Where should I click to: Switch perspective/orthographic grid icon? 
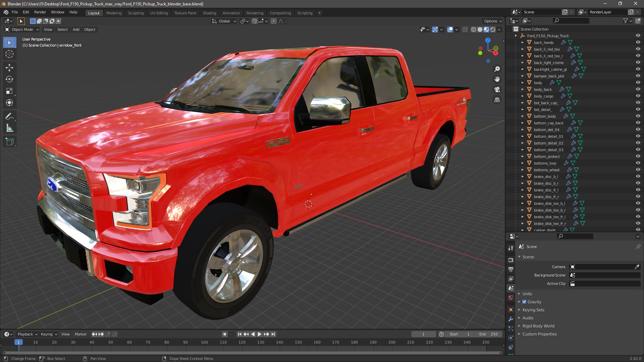coord(497,100)
